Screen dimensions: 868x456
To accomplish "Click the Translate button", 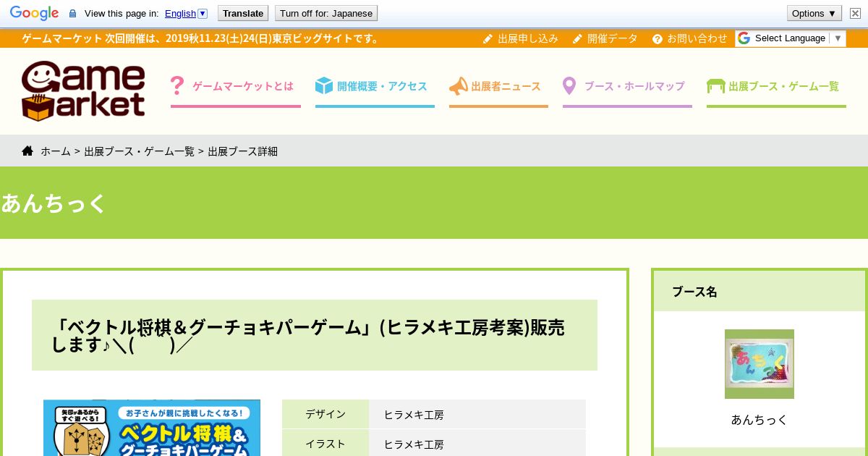I will pos(243,13).
